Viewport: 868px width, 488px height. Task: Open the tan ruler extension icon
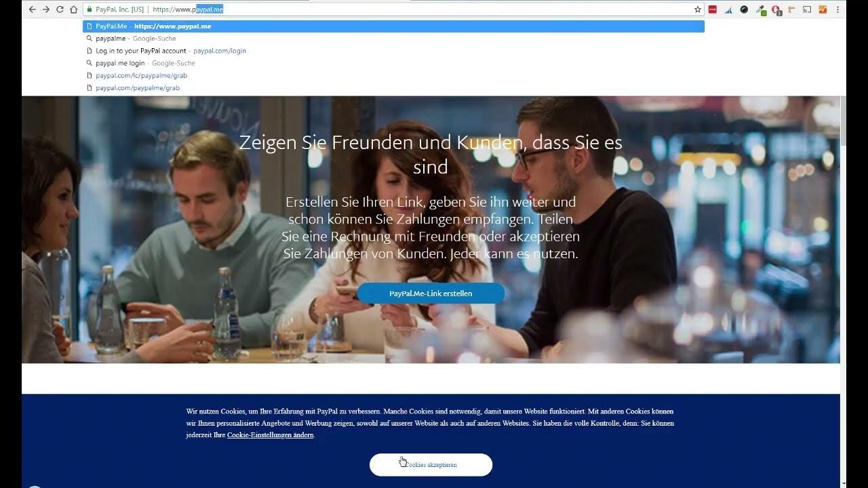pos(791,9)
